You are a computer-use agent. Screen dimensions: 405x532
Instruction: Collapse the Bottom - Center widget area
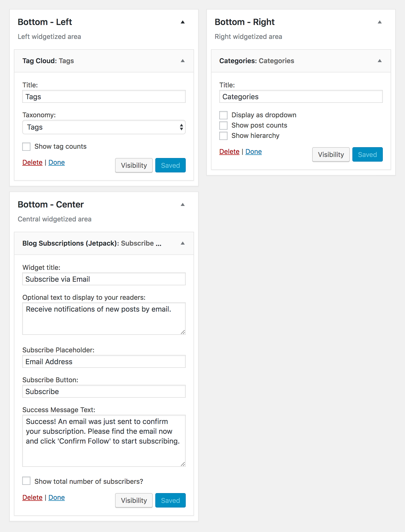click(x=183, y=205)
